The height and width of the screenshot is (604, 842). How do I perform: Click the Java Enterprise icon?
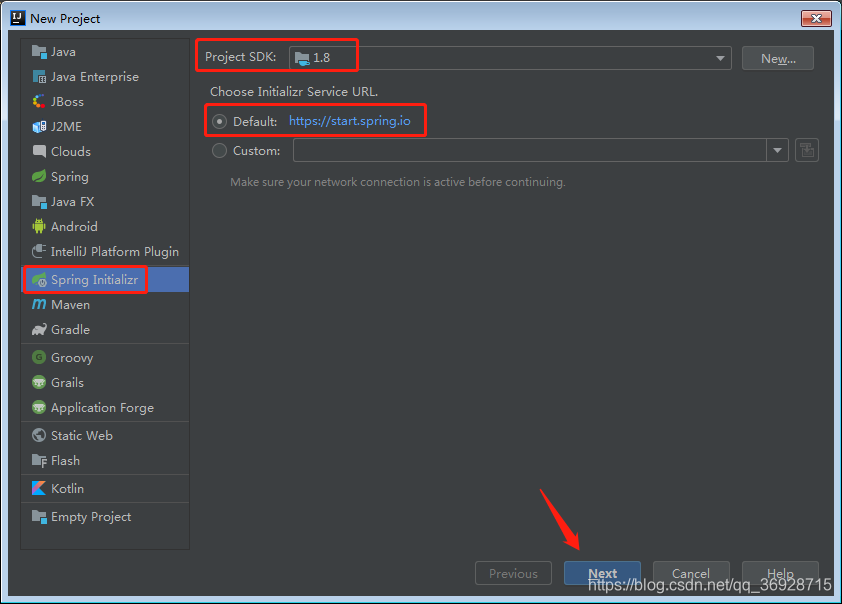pyautogui.click(x=39, y=77)
